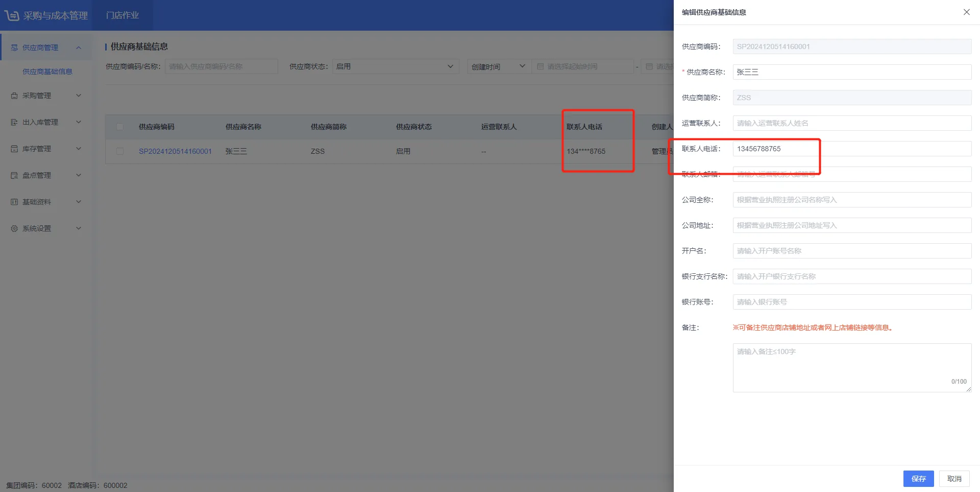Image resolution: width=980 pixels, height=492 pixels.
Task: Click the 启用 status cell in the table row
Action: click(403, 151)
